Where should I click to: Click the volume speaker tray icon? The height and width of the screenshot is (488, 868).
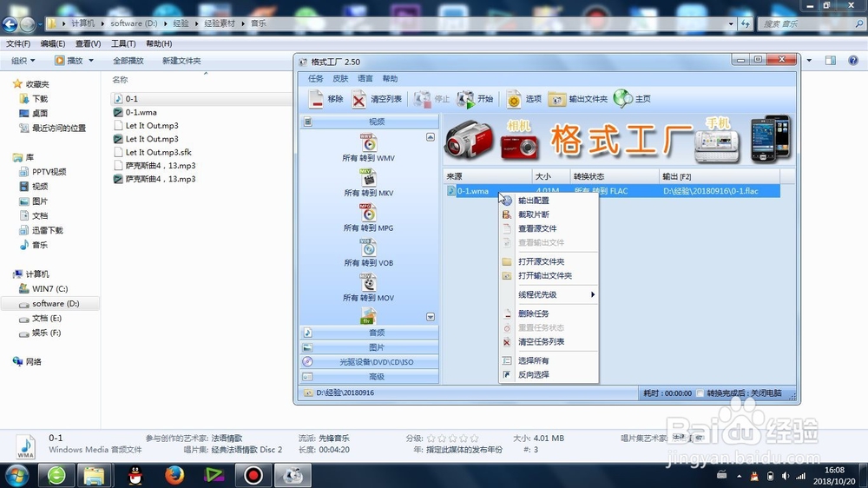(785, 476)
